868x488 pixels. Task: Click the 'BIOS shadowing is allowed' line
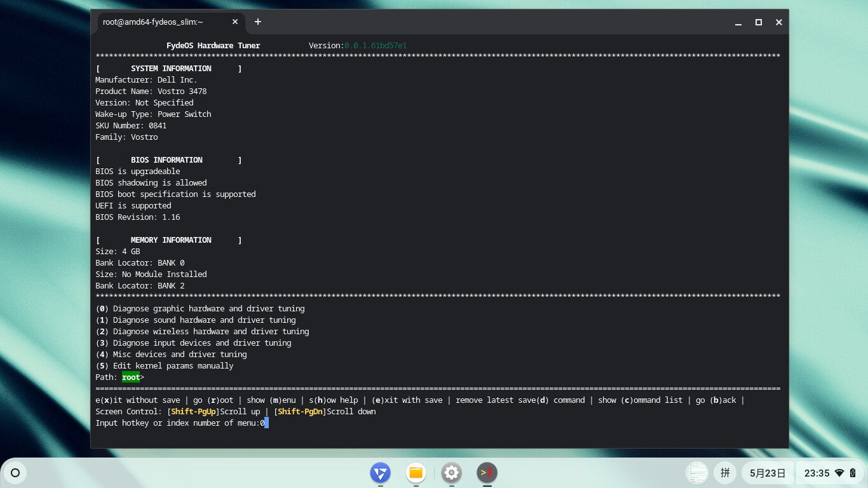pos(151,183)
